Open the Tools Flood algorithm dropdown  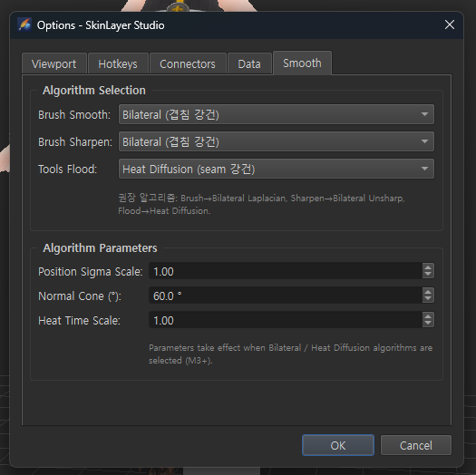pyautogui.click(x=276, y=169)
